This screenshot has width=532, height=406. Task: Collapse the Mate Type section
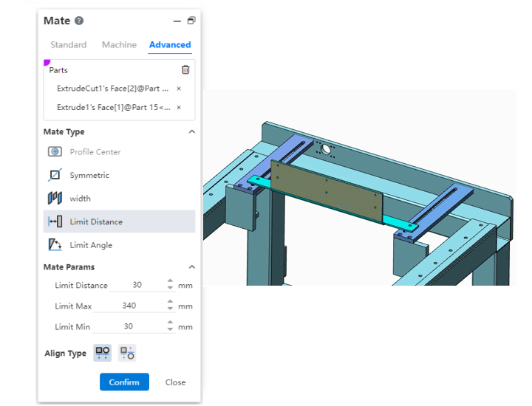[191, 131]
